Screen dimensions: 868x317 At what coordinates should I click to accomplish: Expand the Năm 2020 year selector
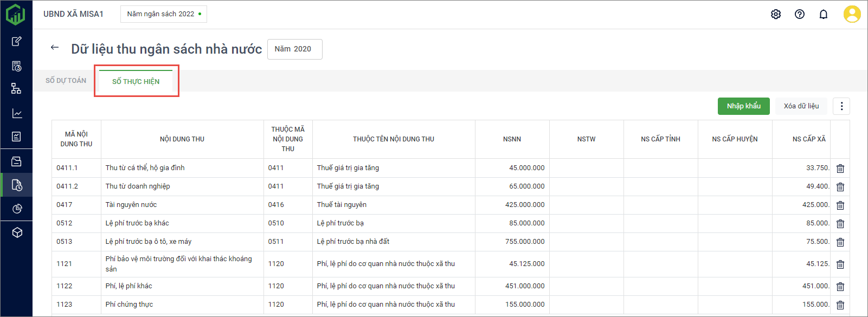click(294, 49)
